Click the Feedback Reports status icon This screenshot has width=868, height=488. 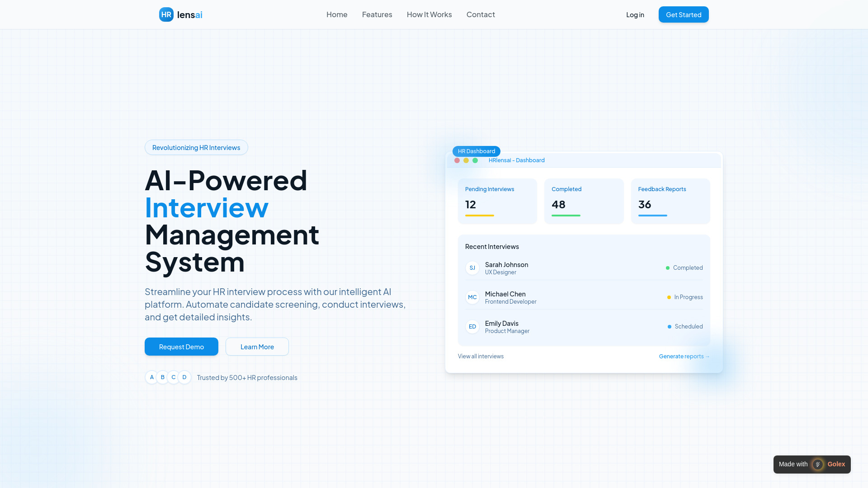coord(651,215)
